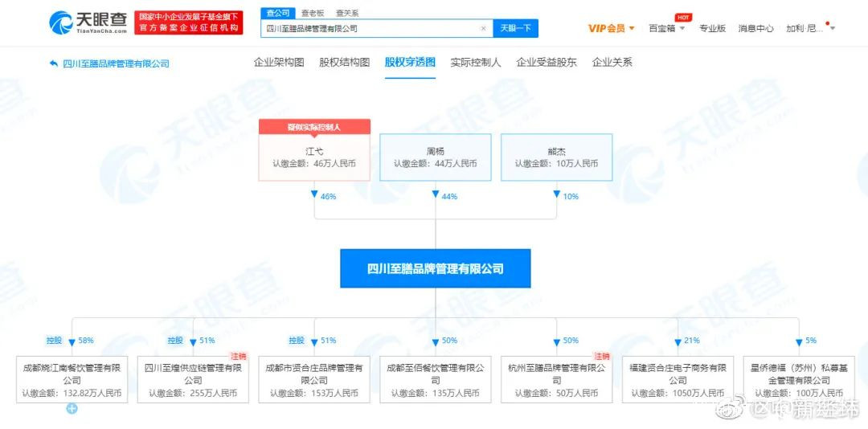
Task: Open the 实际控制人 tab
Action: coord(476,63)
